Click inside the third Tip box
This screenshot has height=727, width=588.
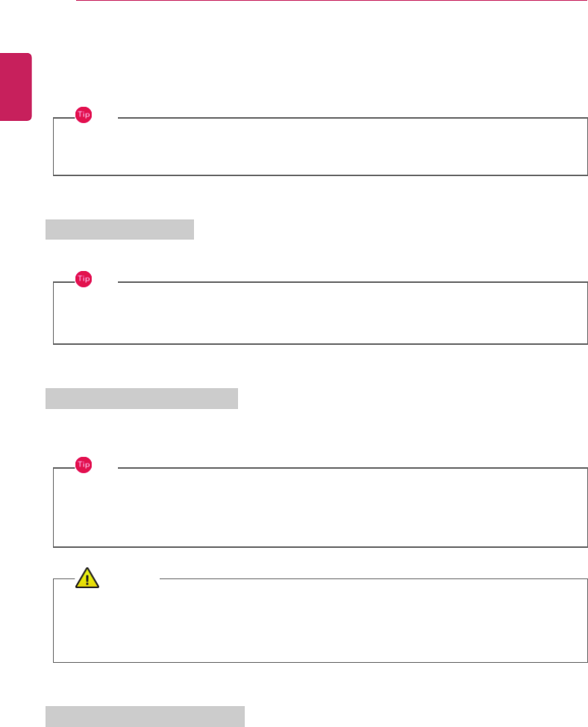319,508
